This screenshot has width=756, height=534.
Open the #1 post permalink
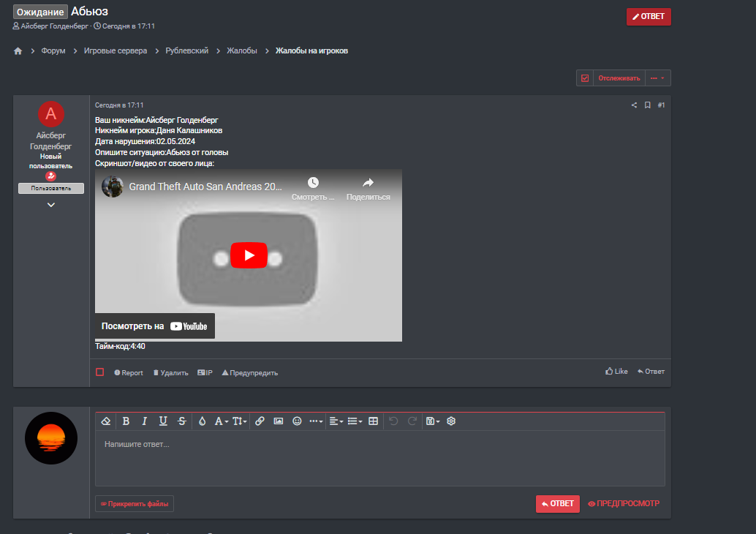(x=661, y=105)
